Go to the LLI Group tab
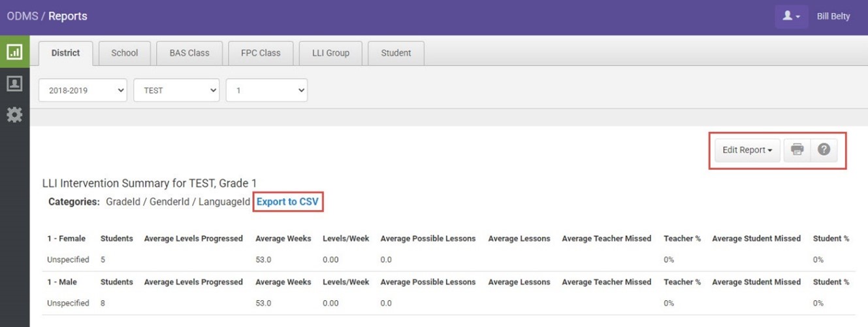The width and height of the screenshot is (868, 327). coord(330,53)
